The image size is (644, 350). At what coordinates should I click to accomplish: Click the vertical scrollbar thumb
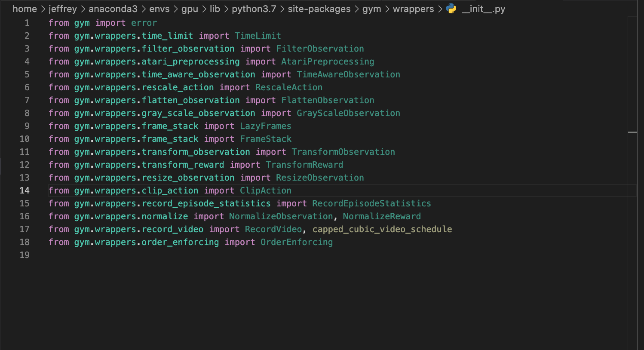pos(632,133)
